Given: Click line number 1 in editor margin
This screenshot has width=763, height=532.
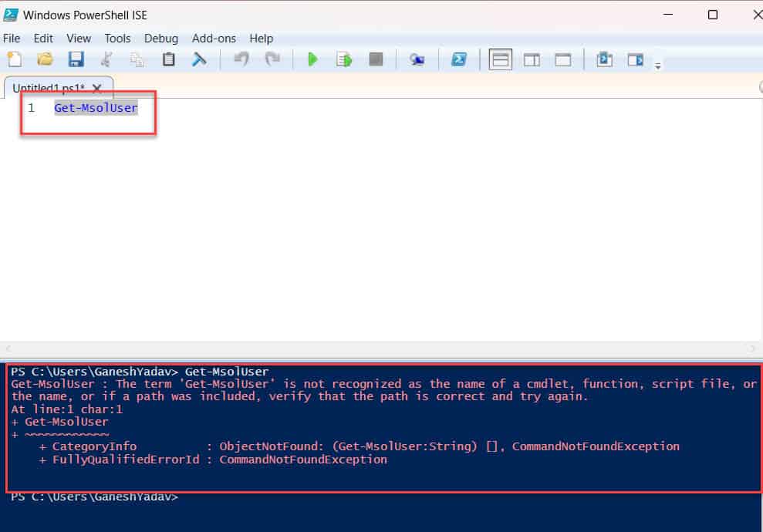Looking at the screenshot, I should 31,107.
